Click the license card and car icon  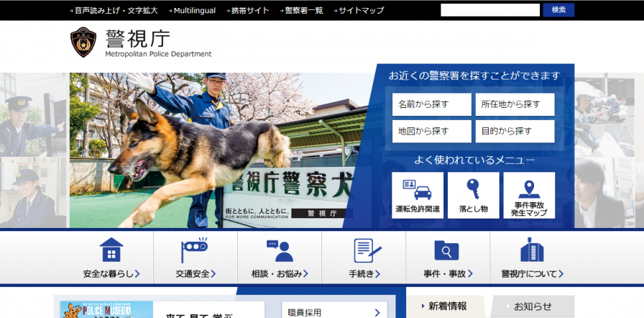(x=418, y=189)
